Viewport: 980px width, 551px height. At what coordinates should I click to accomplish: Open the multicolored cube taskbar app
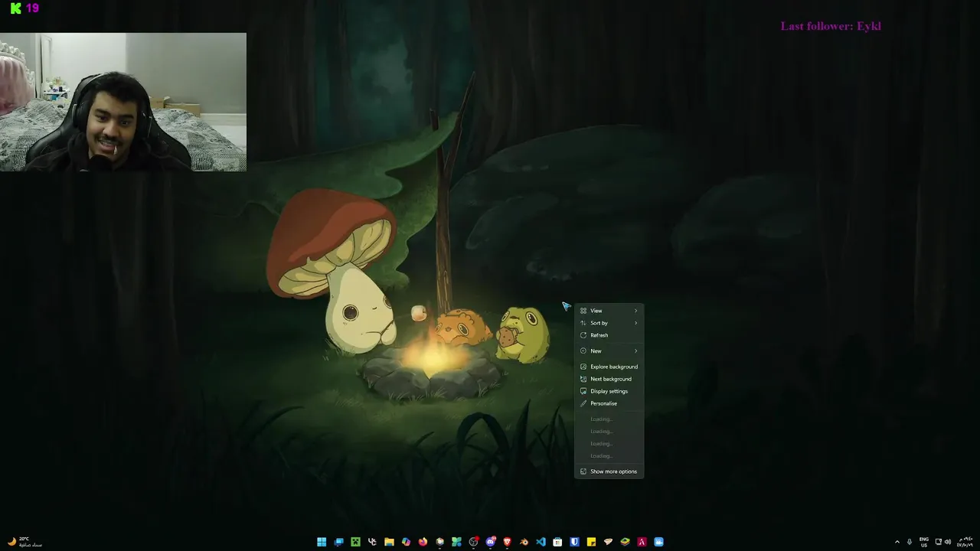click(x=439, y=542)
